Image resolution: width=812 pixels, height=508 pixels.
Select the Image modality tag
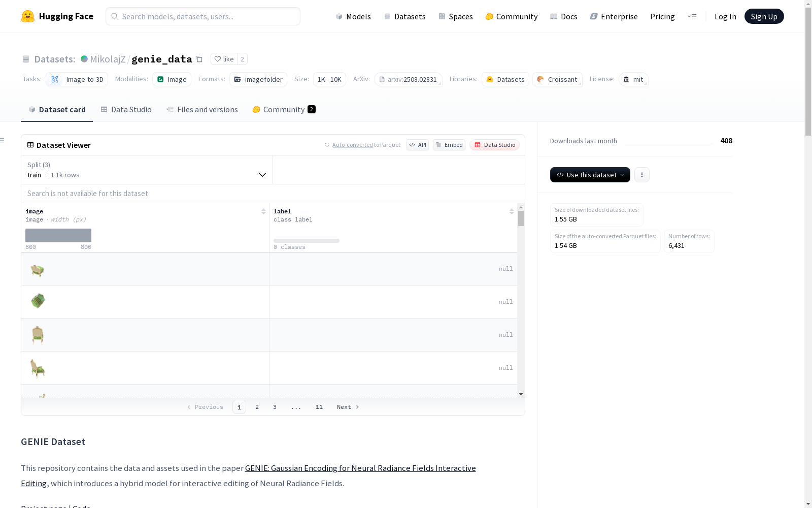(172, 79)
